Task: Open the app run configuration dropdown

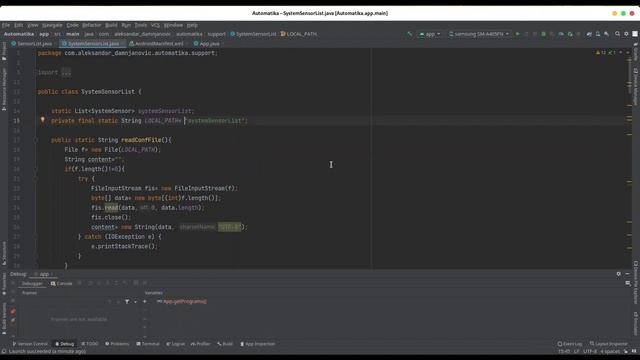Action: pyautogui.click(x=430, y=34)
